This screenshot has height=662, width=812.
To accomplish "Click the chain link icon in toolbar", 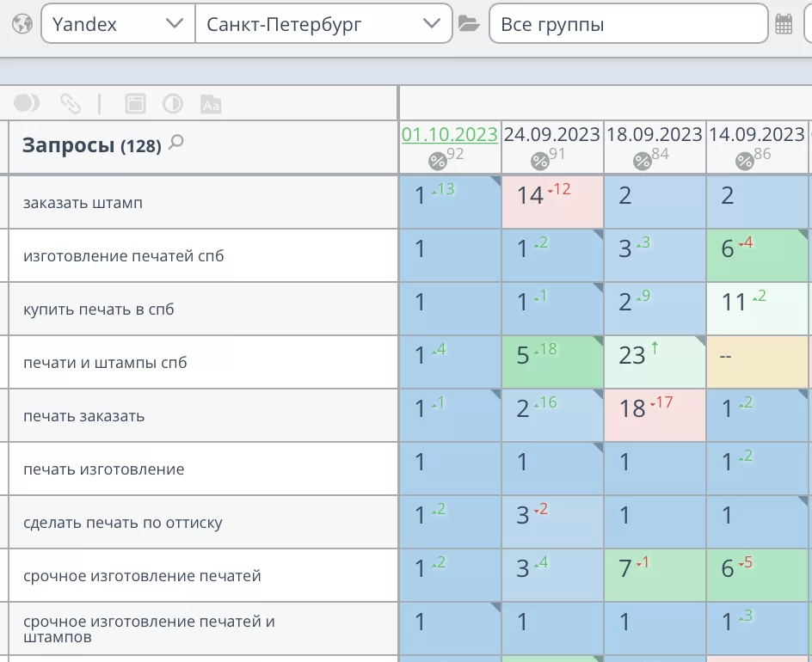I will click(x=70, y=104).
